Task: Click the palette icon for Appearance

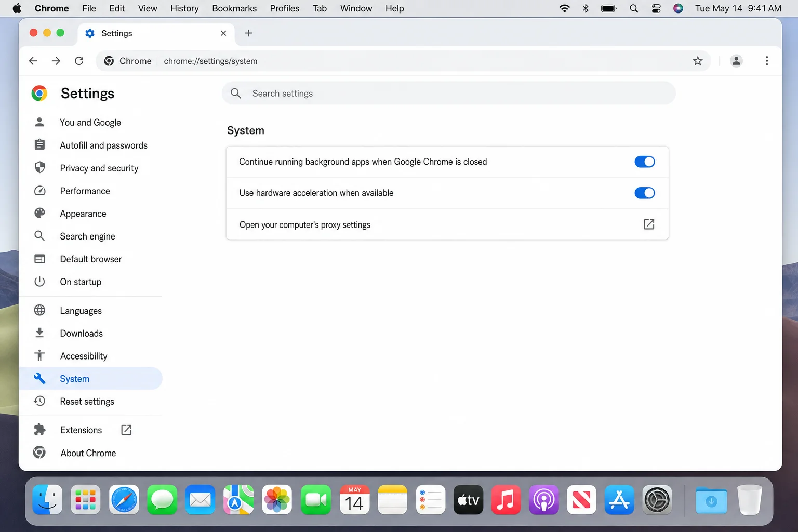Action: pos(39,213)
